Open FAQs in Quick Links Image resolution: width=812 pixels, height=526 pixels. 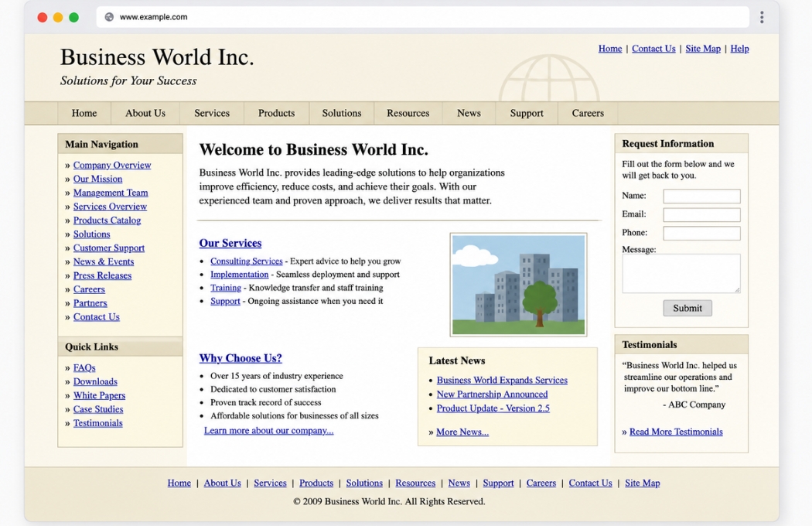pos(84,368)
